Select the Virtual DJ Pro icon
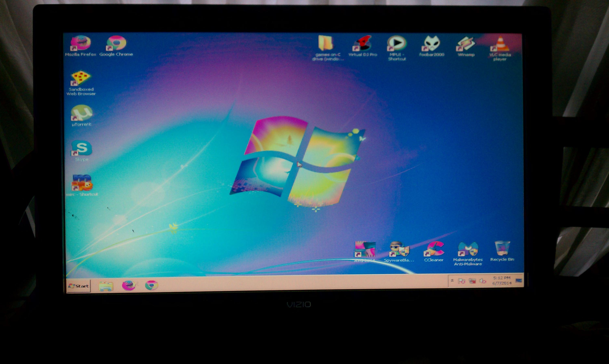The height and width of the screenshot is (364, 609). click(x=363, y=44)
